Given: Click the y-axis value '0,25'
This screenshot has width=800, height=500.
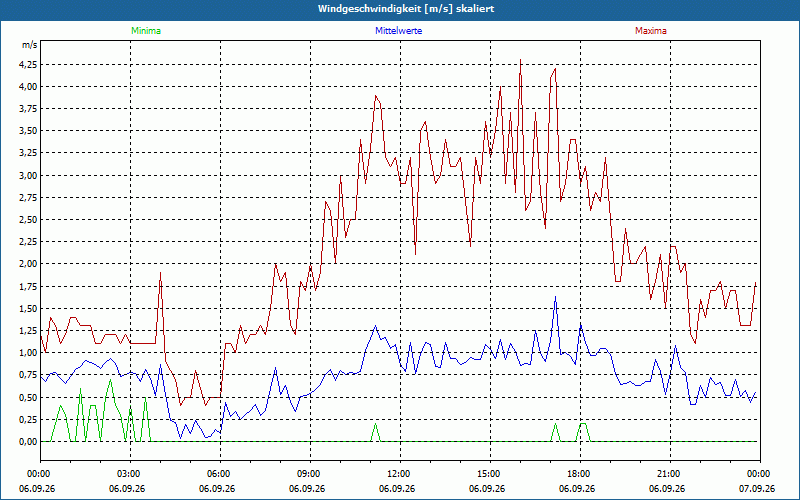Looking at the screenshot, I should pos(28,419).
